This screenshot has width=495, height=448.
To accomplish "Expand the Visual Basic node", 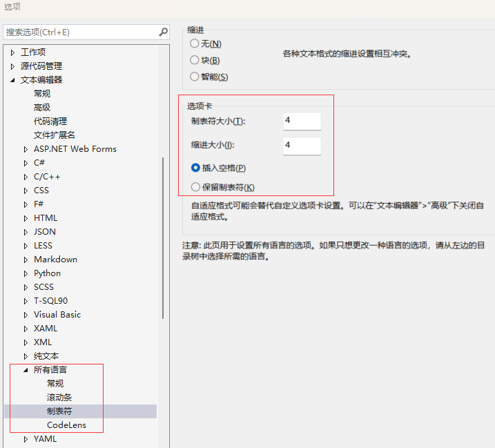I will tap(26, 315).
